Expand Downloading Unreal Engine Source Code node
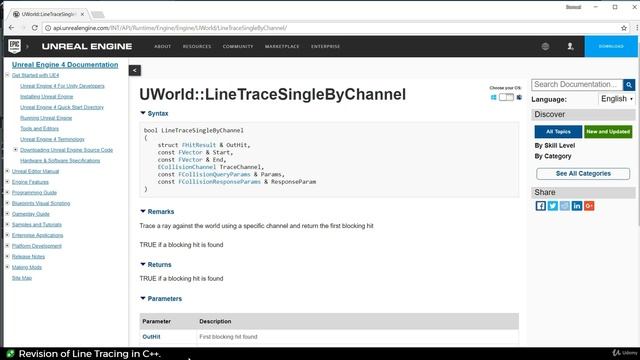This screenshot has height=360, width=640. pos(16,150)
